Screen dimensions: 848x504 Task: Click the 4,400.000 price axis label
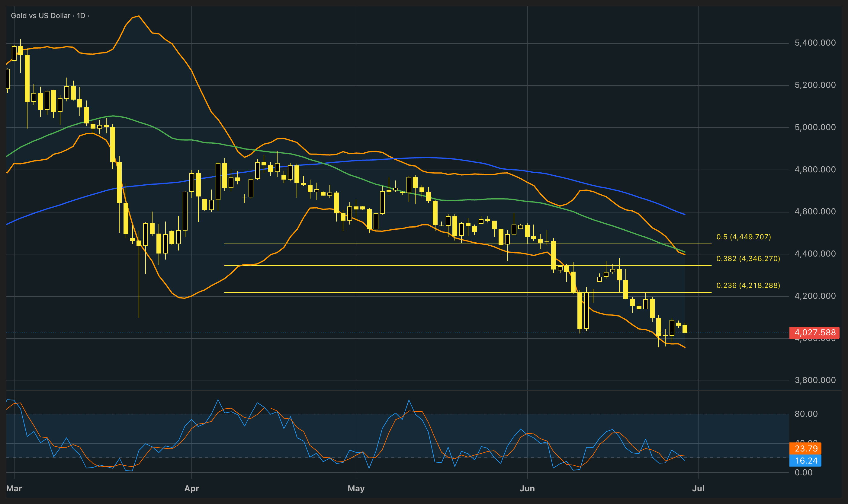click(x=815, y=254)
